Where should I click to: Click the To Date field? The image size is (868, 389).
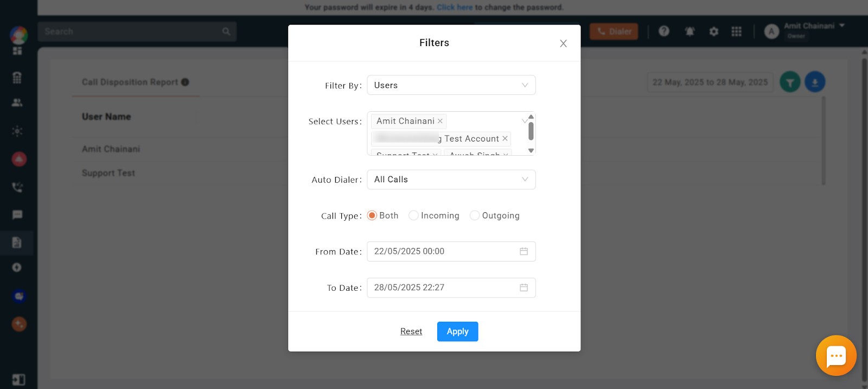point(451,288)
